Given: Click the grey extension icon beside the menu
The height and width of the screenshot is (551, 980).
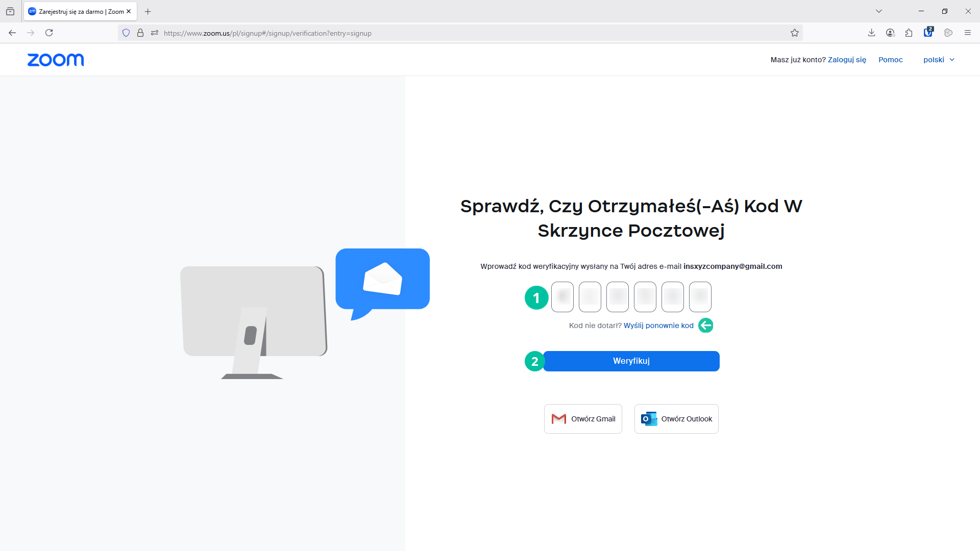Looking at the screenshot, I should coord(948,33).
